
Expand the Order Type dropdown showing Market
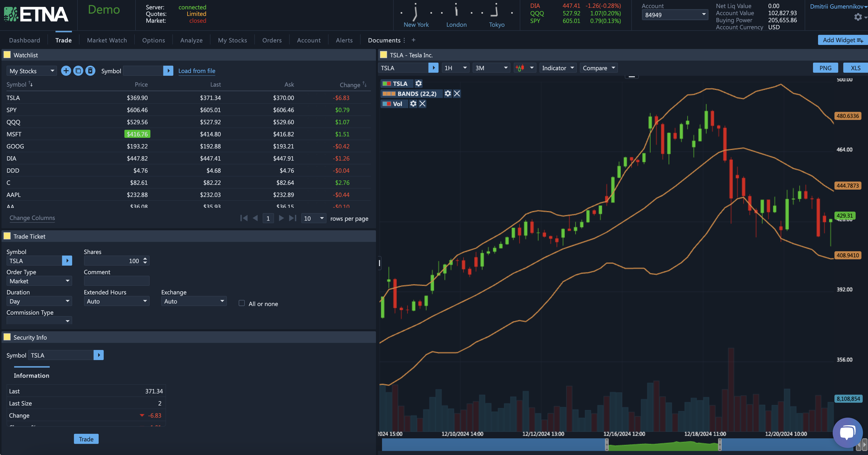point(39,281)
